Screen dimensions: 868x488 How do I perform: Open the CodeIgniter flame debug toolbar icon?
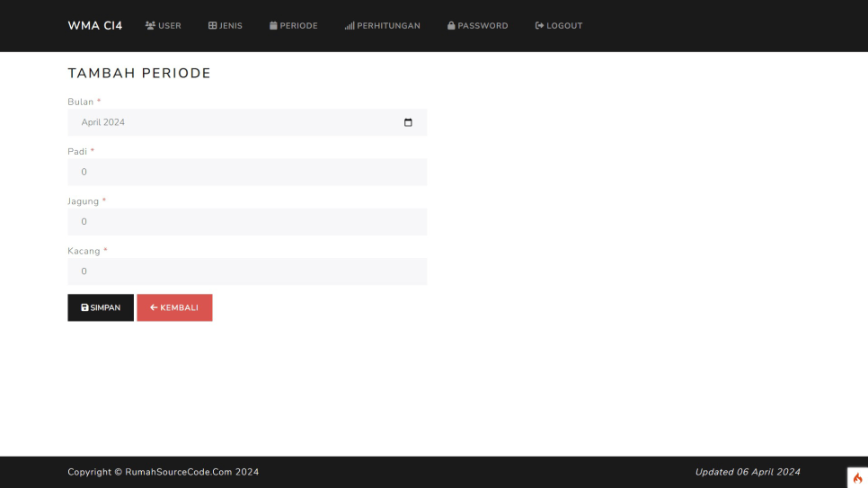pos(857,478)
